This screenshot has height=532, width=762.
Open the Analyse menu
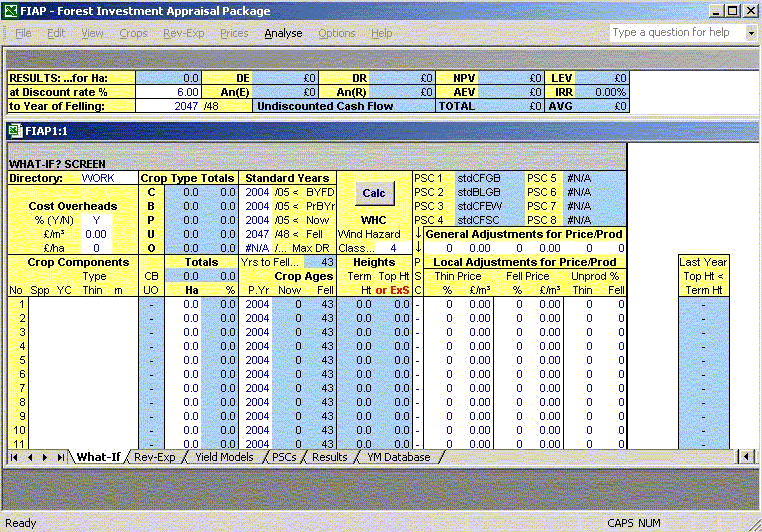click(x=283, y=33)
